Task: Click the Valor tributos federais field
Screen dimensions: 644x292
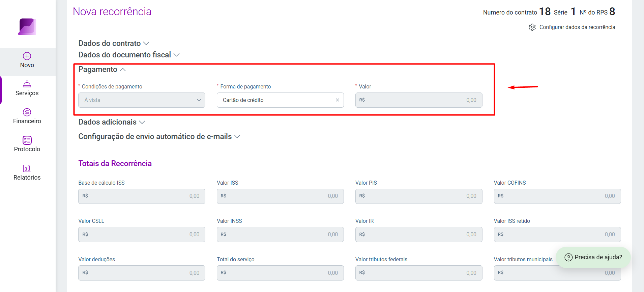Action: (419, 273)
